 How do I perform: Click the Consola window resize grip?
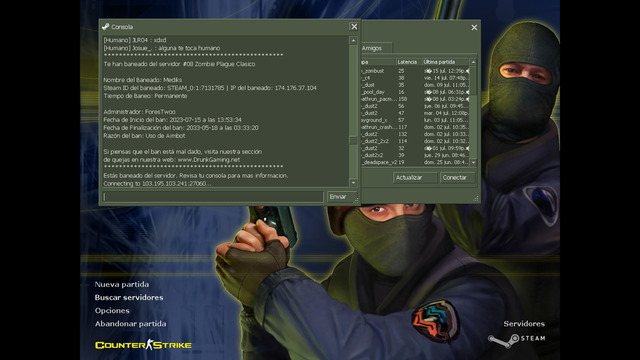[356, 200]
